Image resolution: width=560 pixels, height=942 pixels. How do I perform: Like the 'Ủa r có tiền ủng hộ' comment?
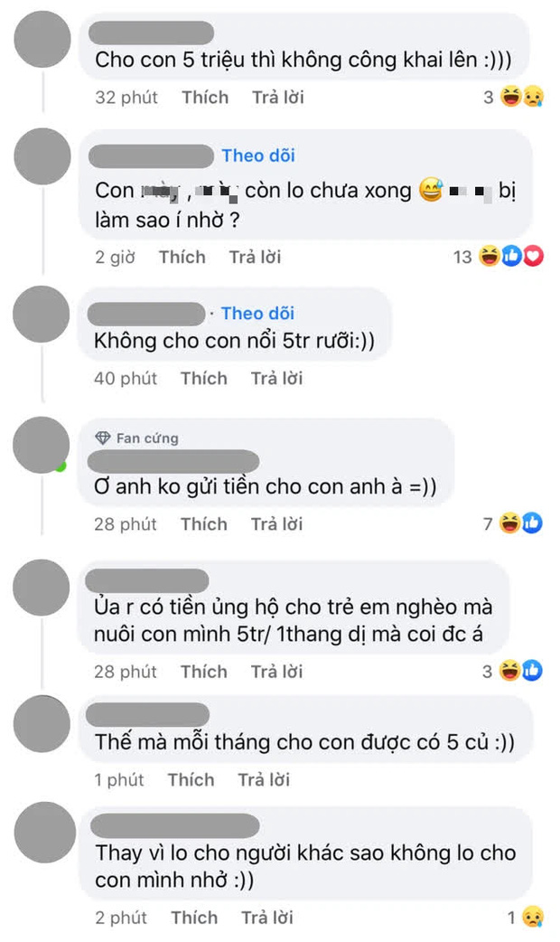pos(204,671)
